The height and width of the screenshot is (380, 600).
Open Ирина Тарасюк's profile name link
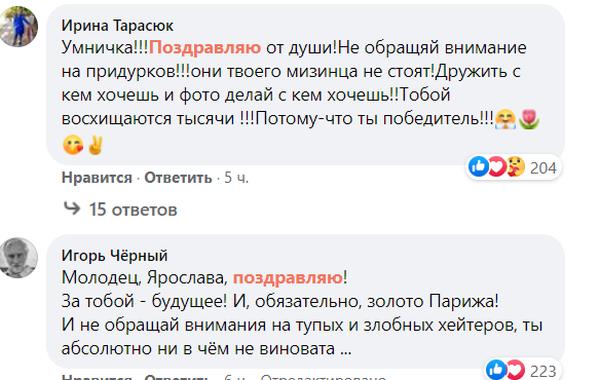pos(117,25)
